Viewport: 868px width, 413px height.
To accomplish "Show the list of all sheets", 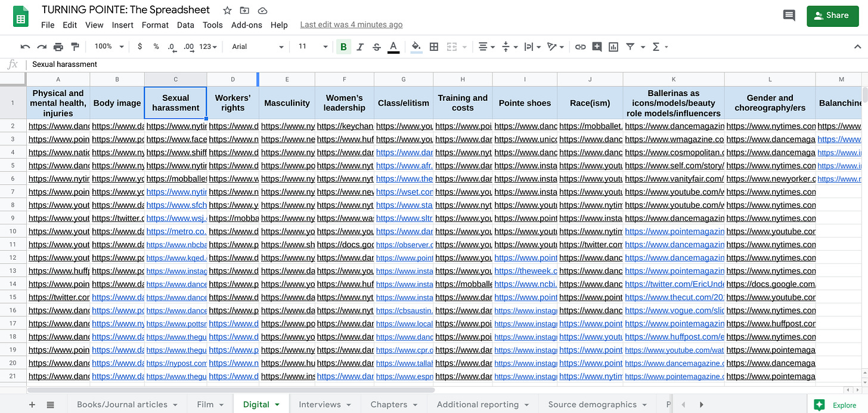I will click(x=51, y=405).
